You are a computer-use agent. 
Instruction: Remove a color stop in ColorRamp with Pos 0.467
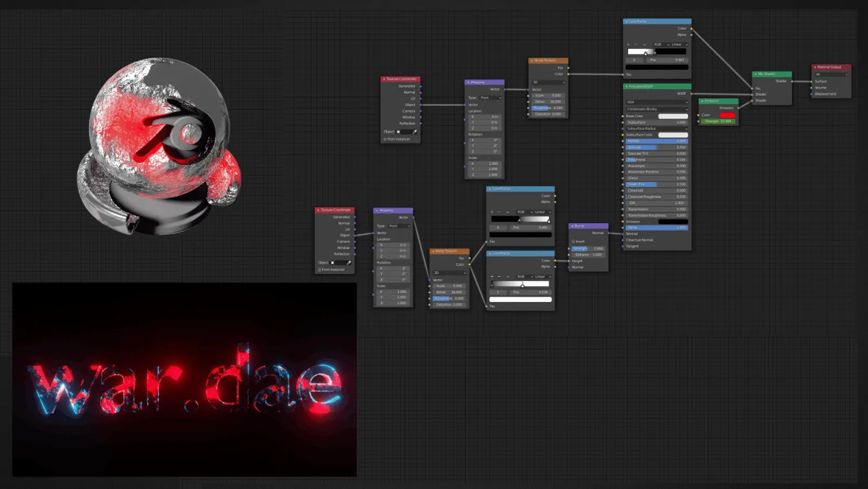[x=636, y=44]
